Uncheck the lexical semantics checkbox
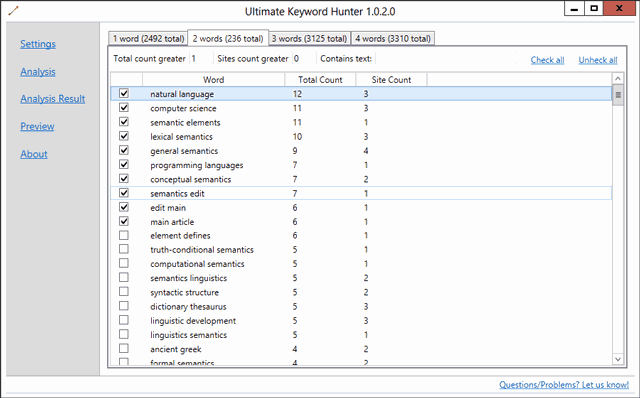The height and width of the screenshot is (398, 640). (124, 136)
